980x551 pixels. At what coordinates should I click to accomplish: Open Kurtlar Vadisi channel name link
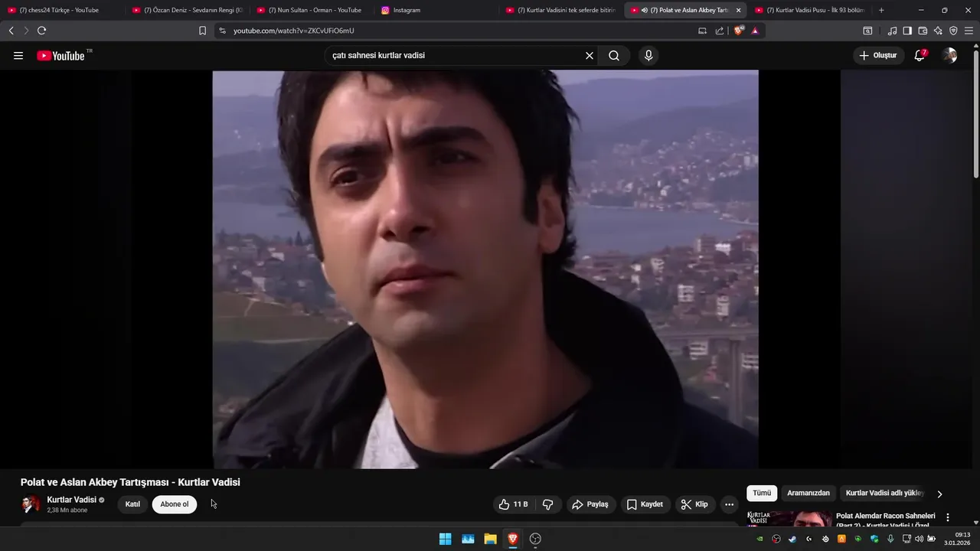tap(71, 500)
